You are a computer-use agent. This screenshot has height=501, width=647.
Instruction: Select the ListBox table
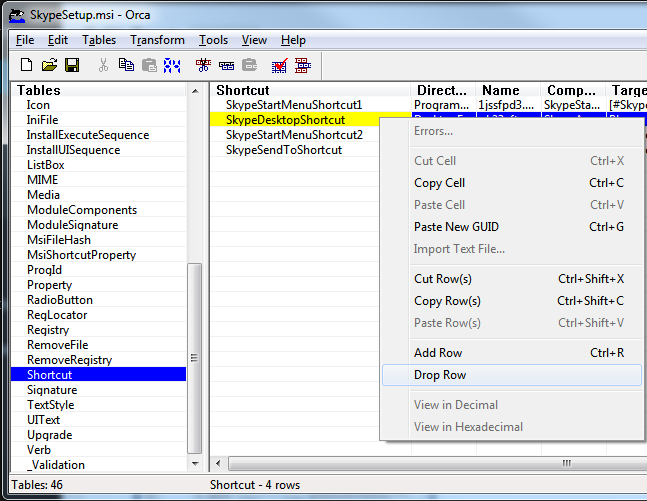click(99, 165)
